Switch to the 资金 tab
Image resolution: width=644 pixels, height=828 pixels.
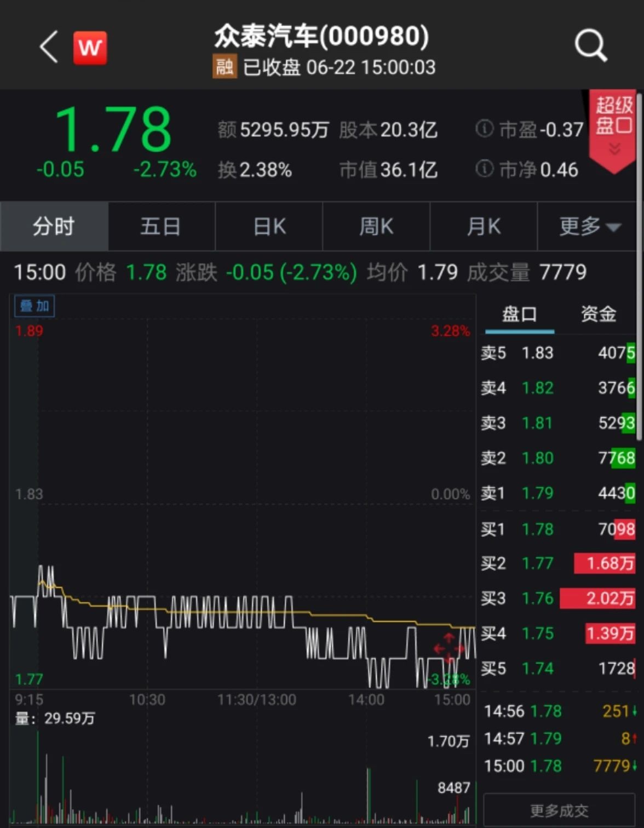599,315
